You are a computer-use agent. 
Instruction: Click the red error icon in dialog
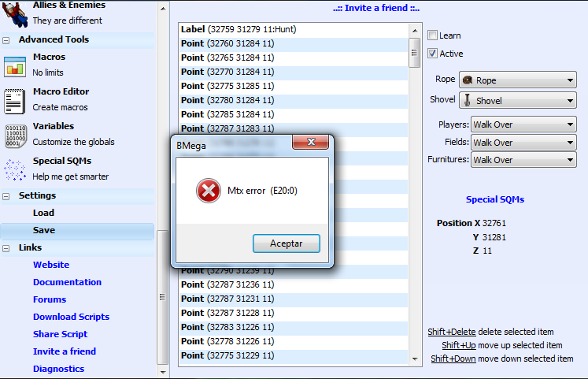[x=209, y=191]
